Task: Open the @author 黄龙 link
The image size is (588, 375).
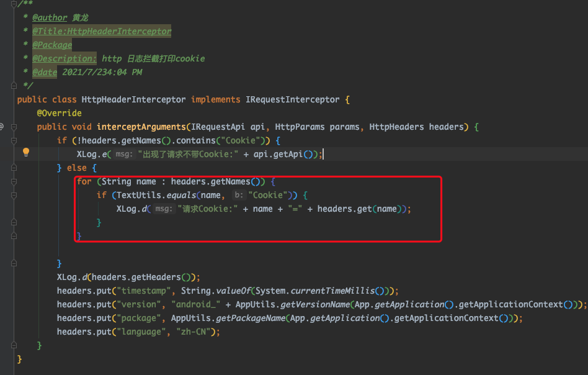Action: (50, 17)
